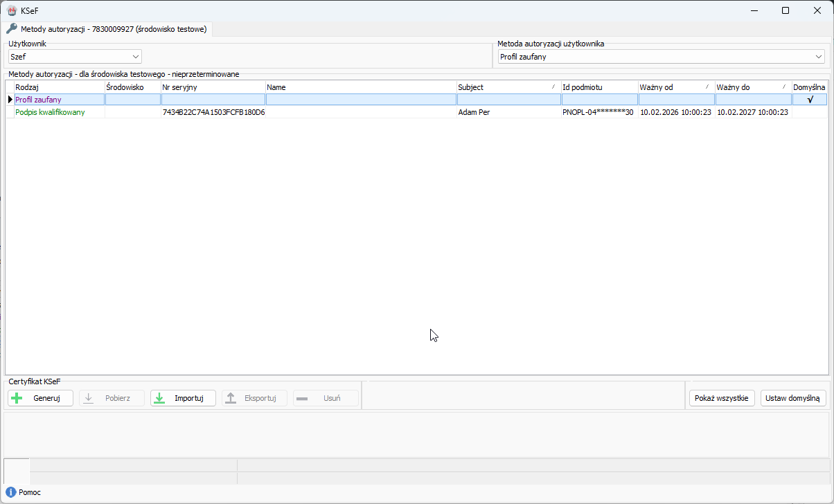Click the blue Pomoc info icon
834x504 pixels.
(x=11, y=492)
